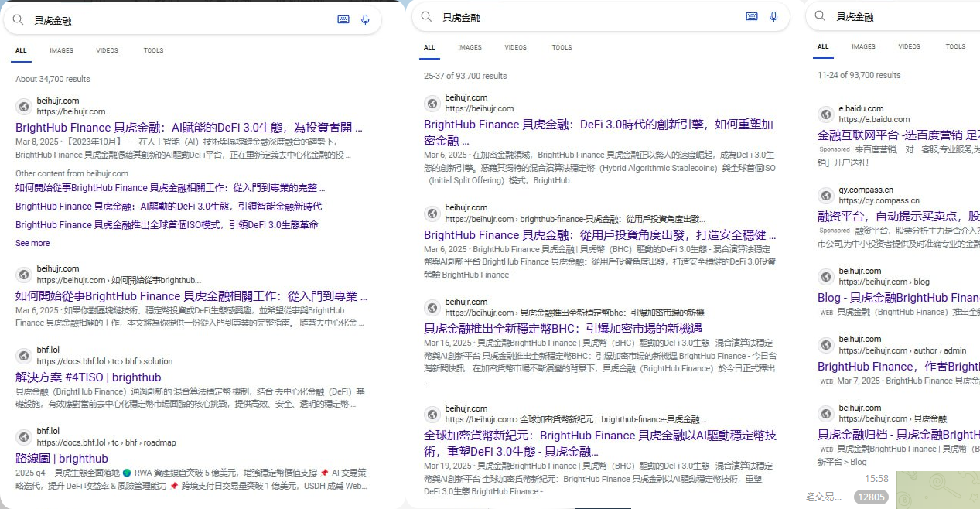Click the magnifier icon in the right search box
The width and height of the screenshot is (980, 509).
coord(821,16)
